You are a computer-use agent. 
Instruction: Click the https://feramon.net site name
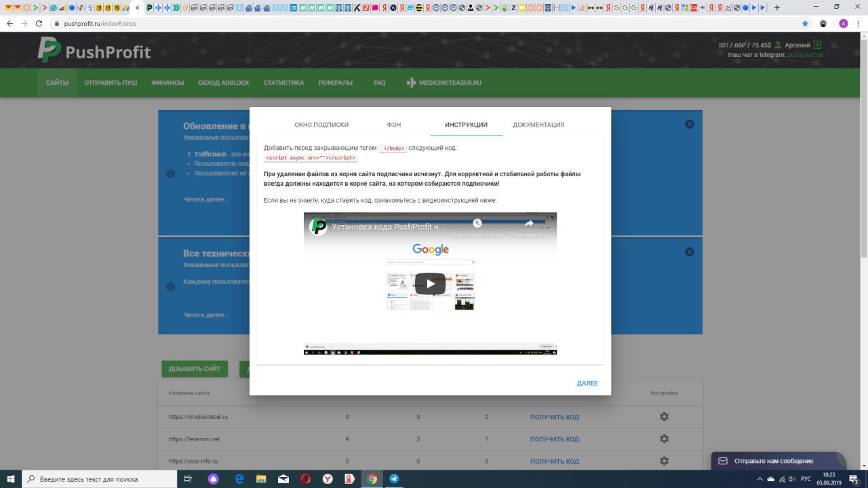194,439
